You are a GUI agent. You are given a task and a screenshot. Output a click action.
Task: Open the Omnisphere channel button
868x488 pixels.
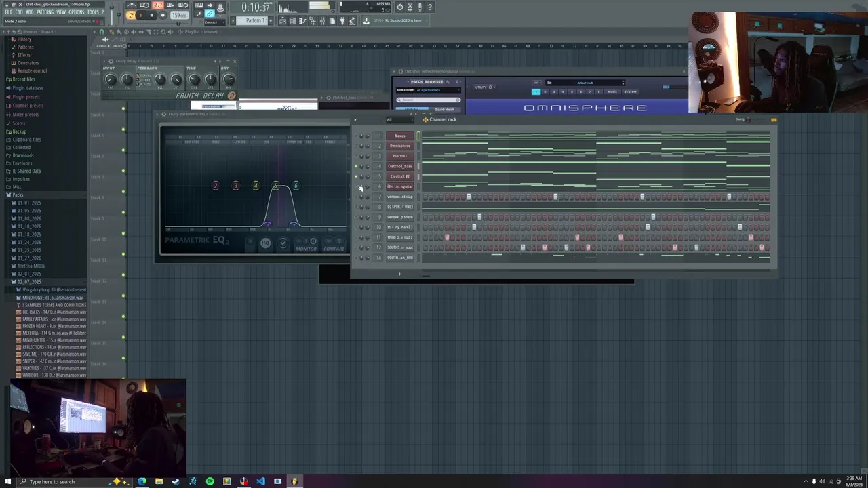[x=400, y=146]
